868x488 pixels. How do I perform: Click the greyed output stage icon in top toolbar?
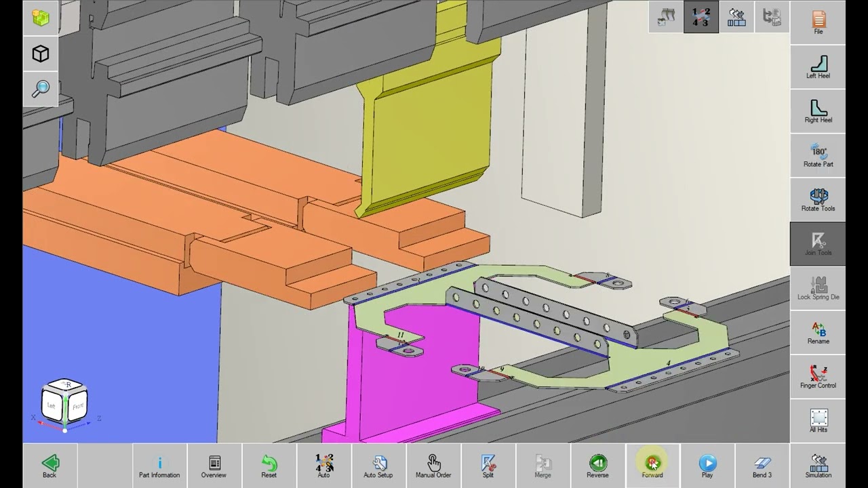[772, 17]
